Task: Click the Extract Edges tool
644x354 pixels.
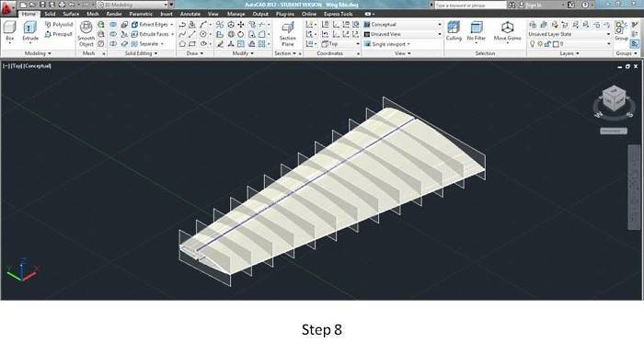Action: (150, 25)
